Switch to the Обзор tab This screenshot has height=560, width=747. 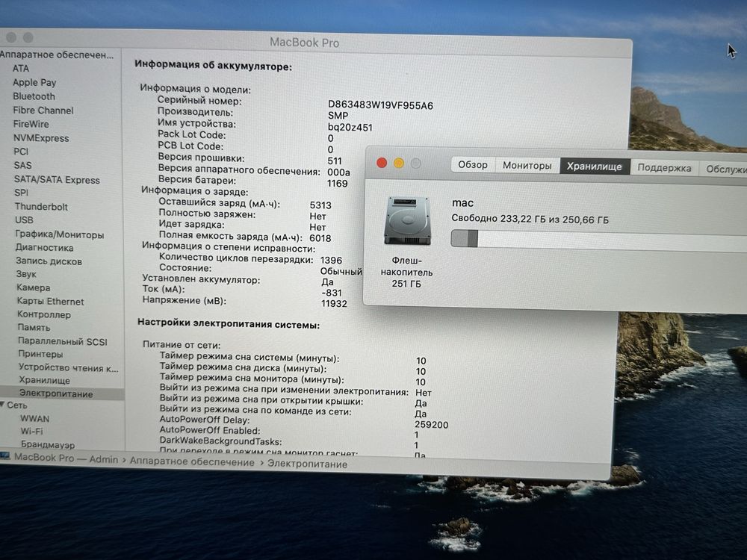473,165
